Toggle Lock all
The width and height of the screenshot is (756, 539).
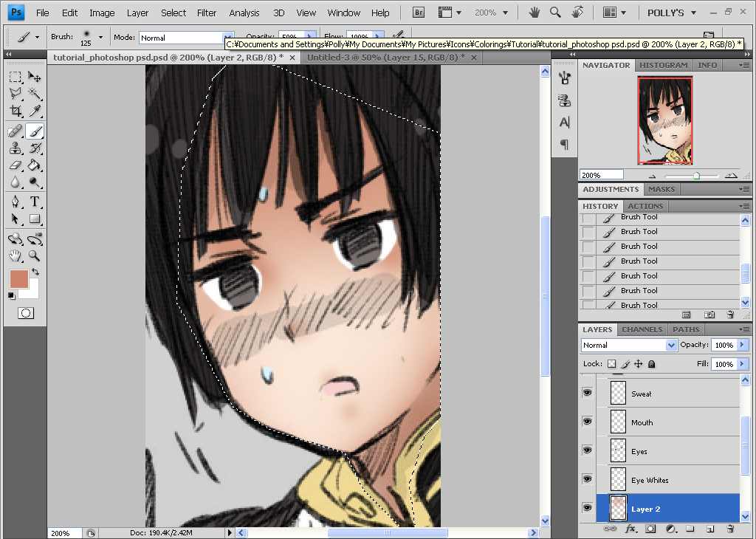click(x=651, y=364)
